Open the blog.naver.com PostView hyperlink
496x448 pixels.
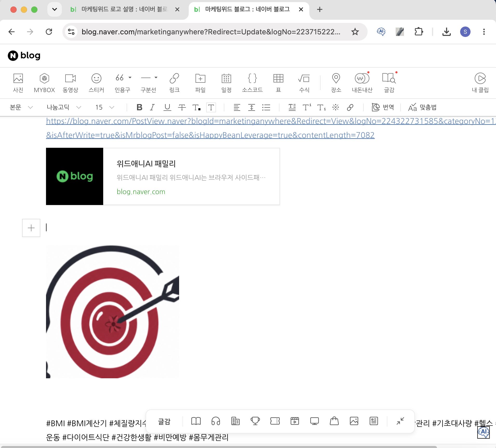pos(271,128)
